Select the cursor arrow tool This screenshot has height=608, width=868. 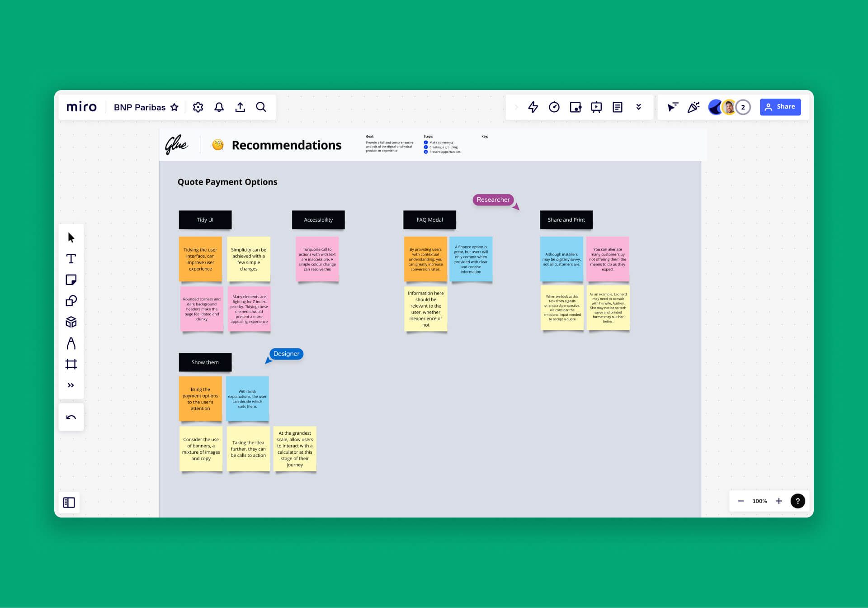(71, 237)
